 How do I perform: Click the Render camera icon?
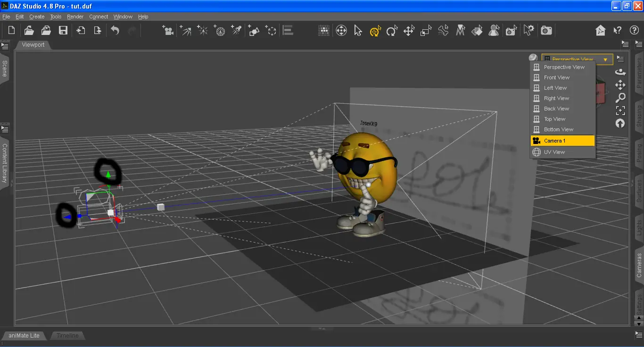546,31
